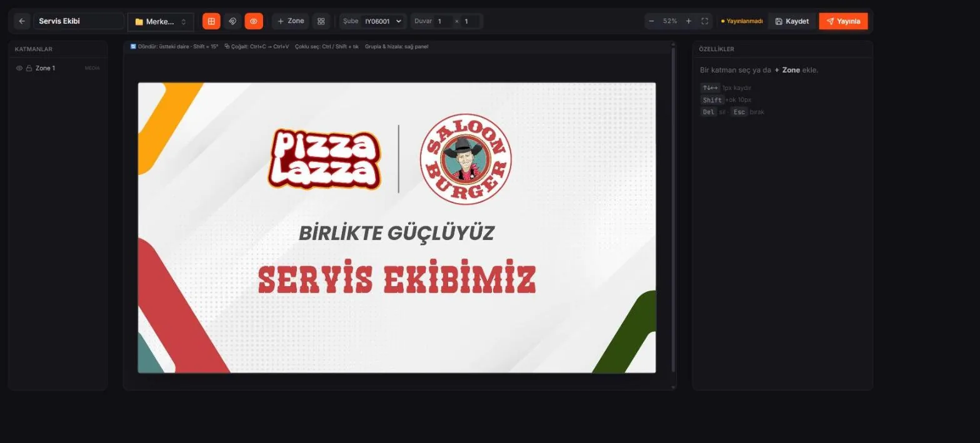Viewport: 980px width, 443px height.
Task: Save the layout with Kaydet
Action: pyautogui.click(x=792, y=21)
